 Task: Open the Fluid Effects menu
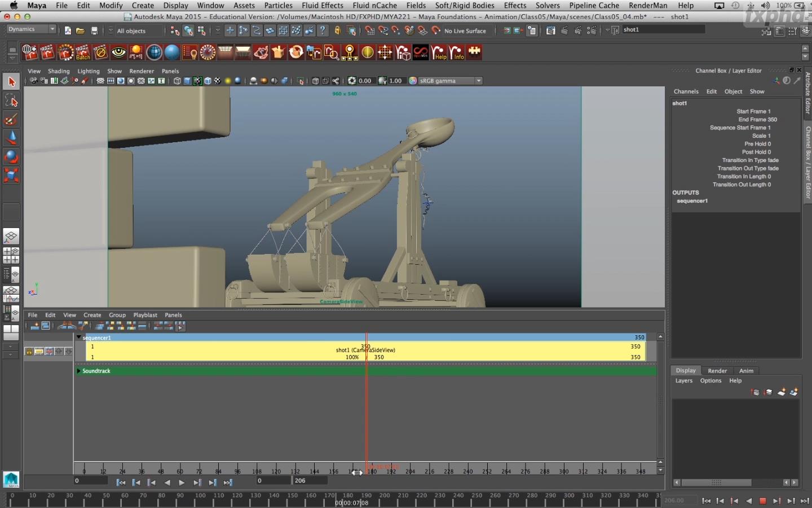coord(322,6)
